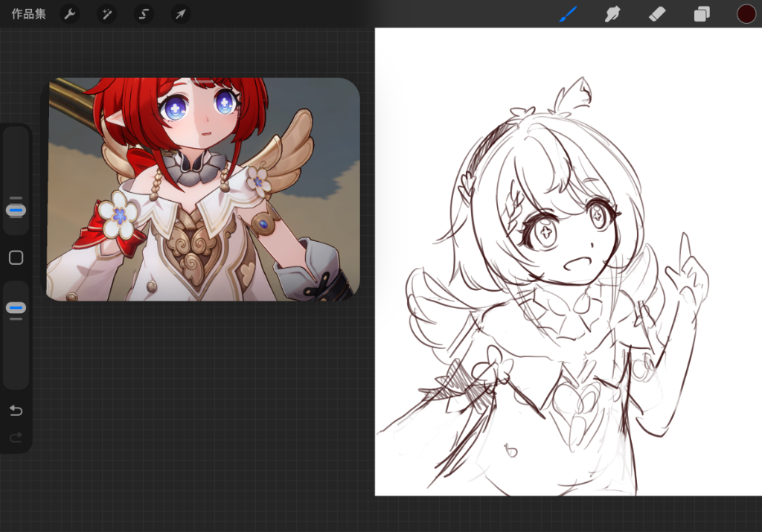This screenshot has height=532, width=762.
Task: Tap the red-haired character reference image
Action: (x=202, y=190)
